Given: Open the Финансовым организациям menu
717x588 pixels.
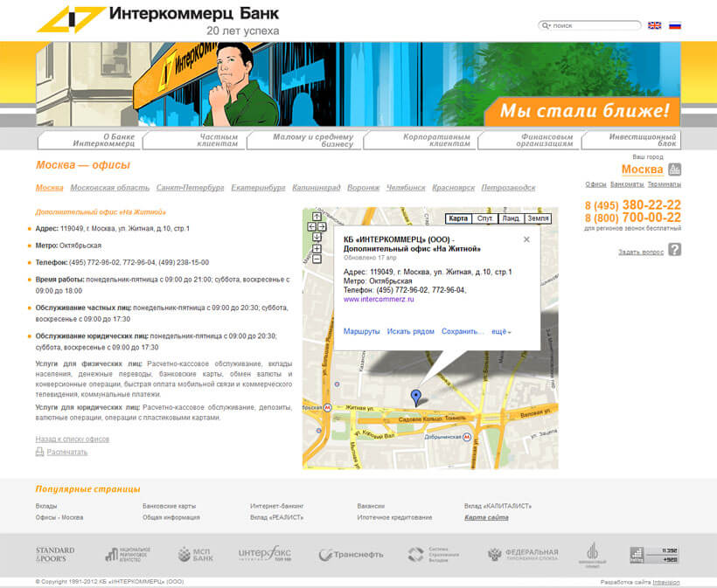Looking at the screenshot, I should 529,141.
